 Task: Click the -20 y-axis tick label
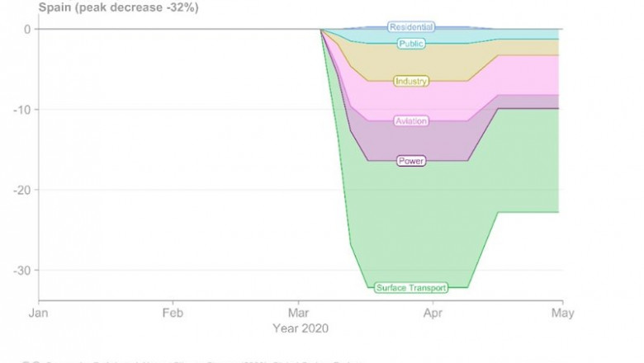(21, 190)
